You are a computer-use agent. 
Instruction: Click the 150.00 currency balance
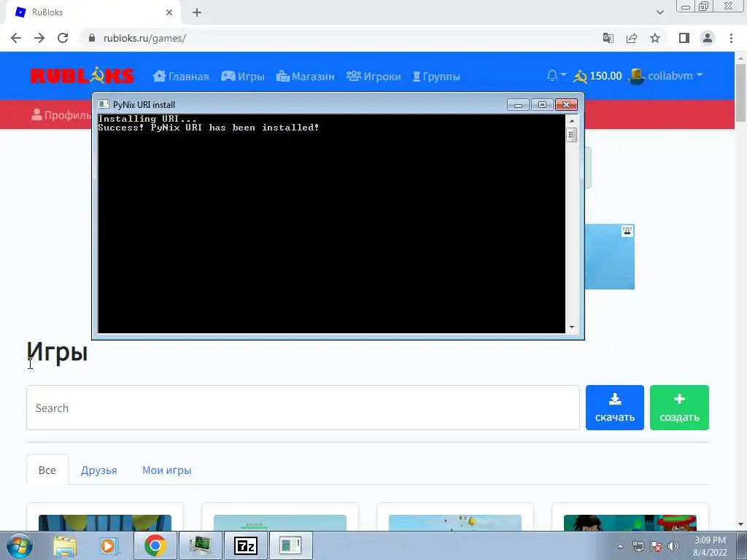click(x=597, y=76)
